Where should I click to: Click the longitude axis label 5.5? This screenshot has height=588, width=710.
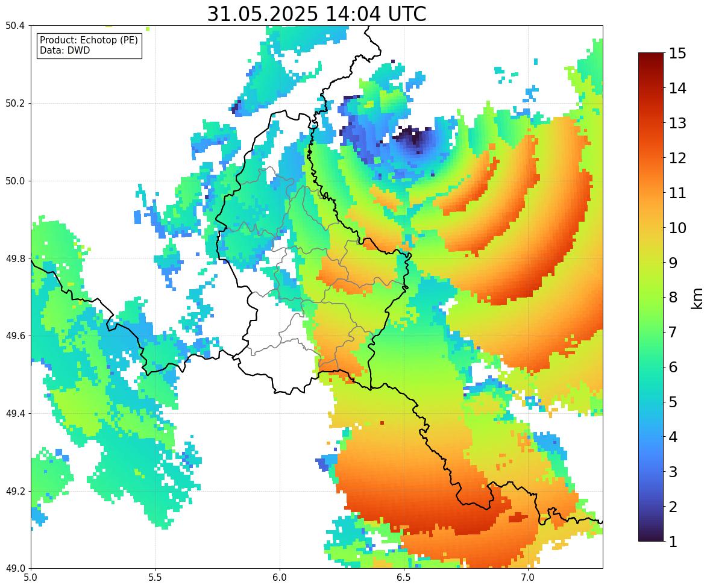156,578
